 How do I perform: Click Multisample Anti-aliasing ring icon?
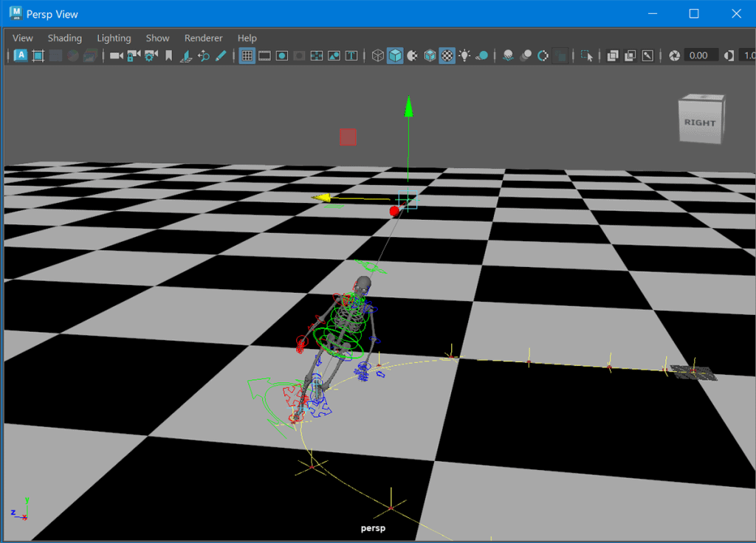[x=543, y=55]
